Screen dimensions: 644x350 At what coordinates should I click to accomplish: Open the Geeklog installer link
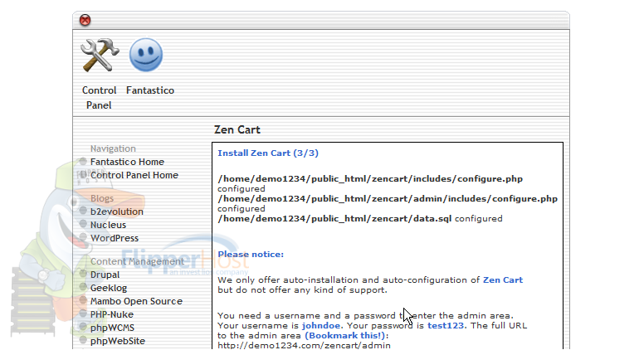(109, 288)
